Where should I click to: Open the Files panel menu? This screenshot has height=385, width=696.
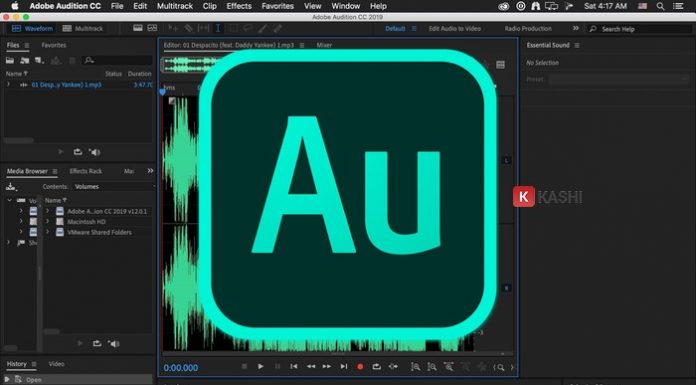tap(27, 45)
